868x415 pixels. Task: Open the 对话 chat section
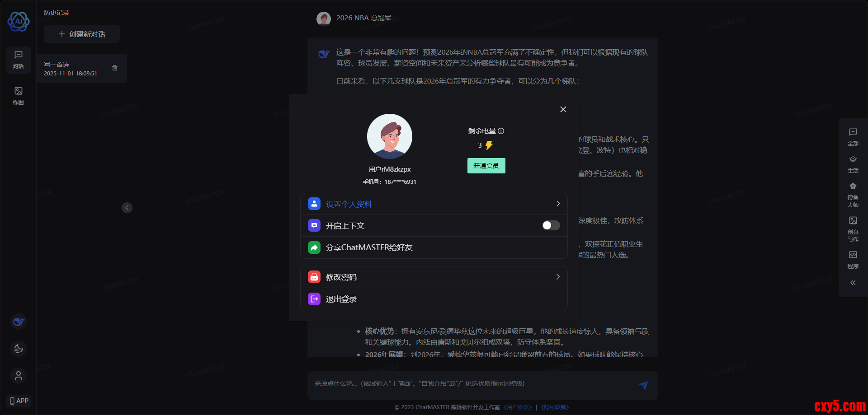pyautogui.click(x=19, y=60)
